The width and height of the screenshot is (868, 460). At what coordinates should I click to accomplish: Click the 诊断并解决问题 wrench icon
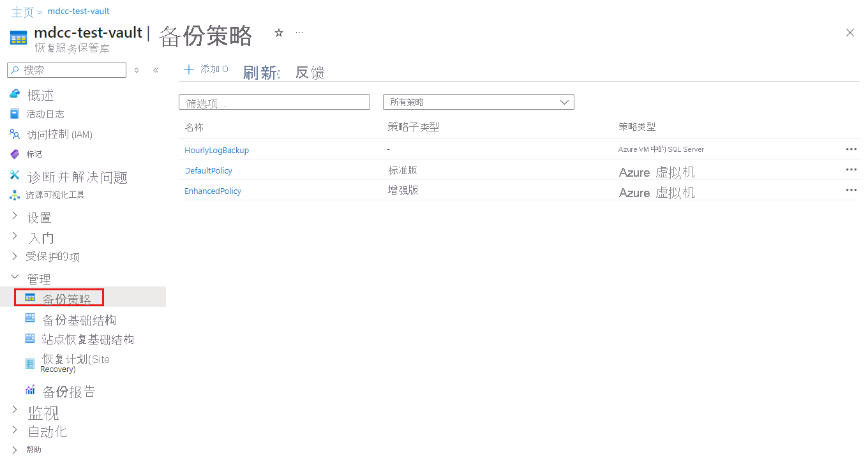pos(15,175)
